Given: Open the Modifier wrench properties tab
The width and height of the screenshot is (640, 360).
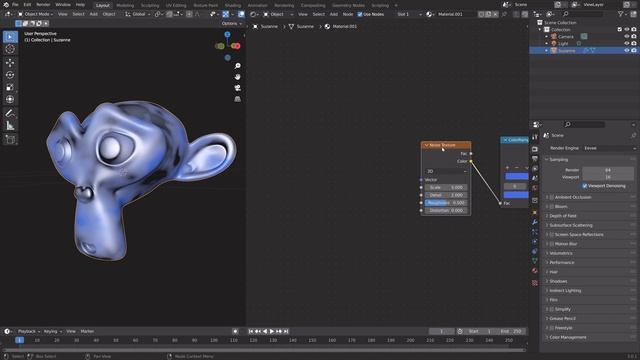Looking at the screenshot, I should click(x=535, y=222).
